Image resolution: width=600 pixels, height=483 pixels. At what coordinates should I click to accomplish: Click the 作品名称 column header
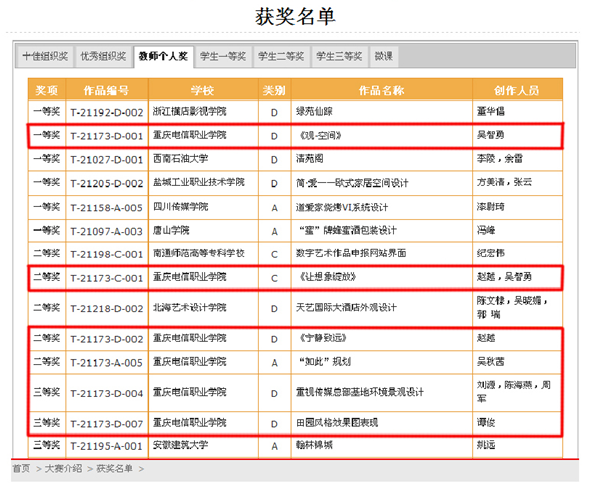tap(380, 90)
